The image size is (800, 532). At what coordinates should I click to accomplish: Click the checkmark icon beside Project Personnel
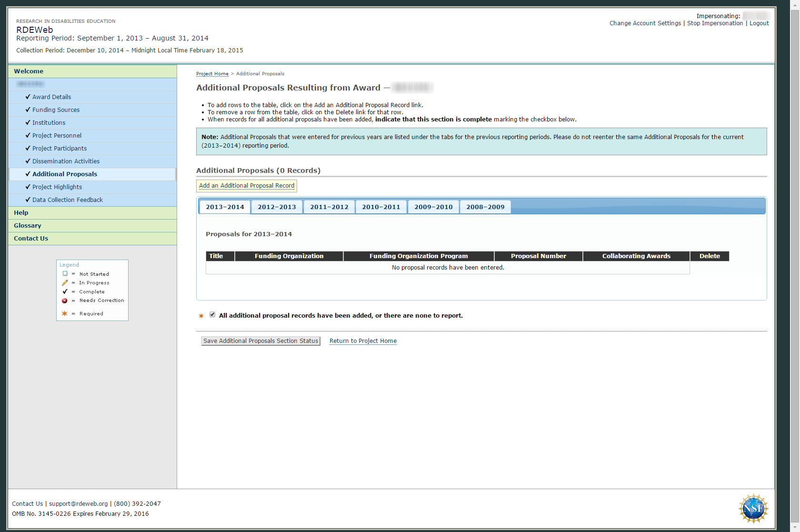[28, 135]
